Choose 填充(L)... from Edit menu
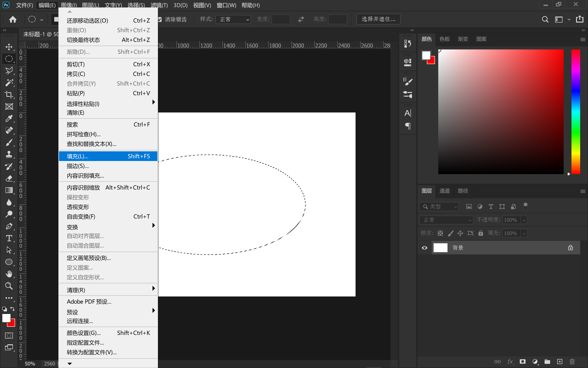Viewport: 588px width, 368px height. (x=108, y=156)
